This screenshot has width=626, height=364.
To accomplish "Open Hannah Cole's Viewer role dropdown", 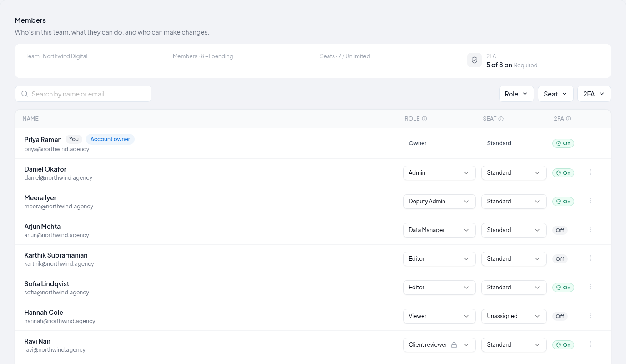I will [439, 316].
